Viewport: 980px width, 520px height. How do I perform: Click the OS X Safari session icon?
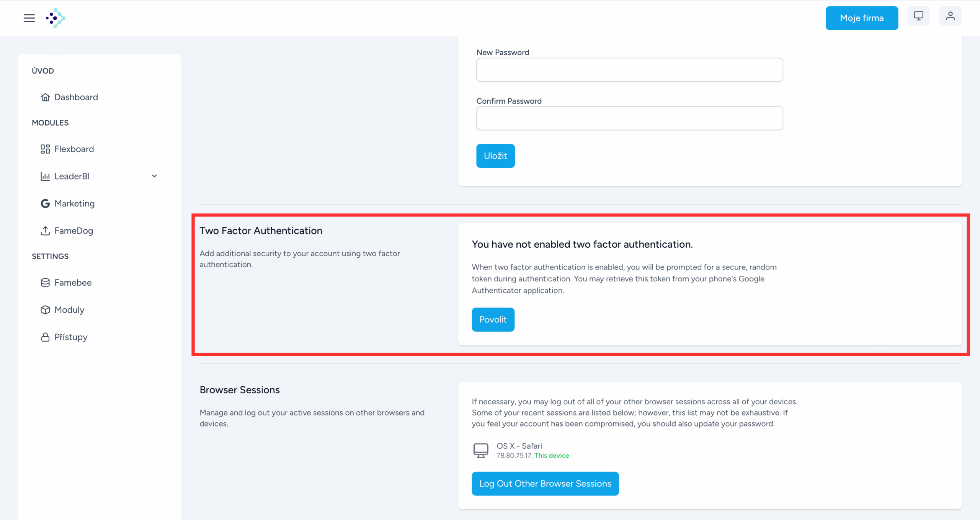[481, 450]
